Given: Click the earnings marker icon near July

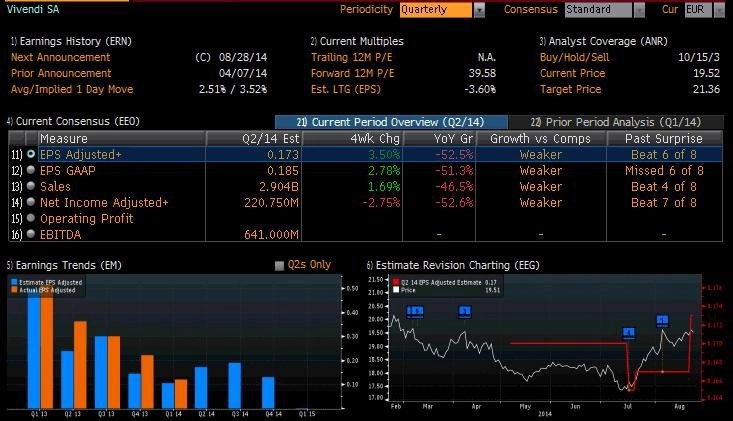Looking at the screenshot, I should coord(629,333).
